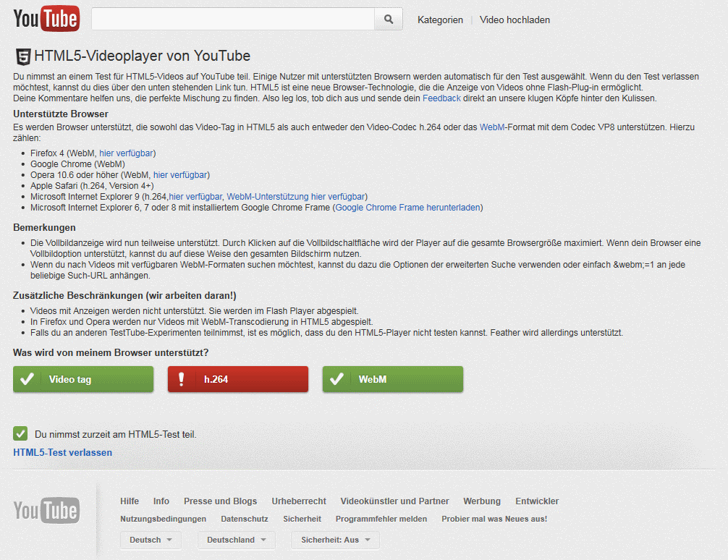The height and width of the screenshot is (560, 728).
Task: Click the 'HTML5-Videoplayer von YouTube' title
Action: point(142,56)
